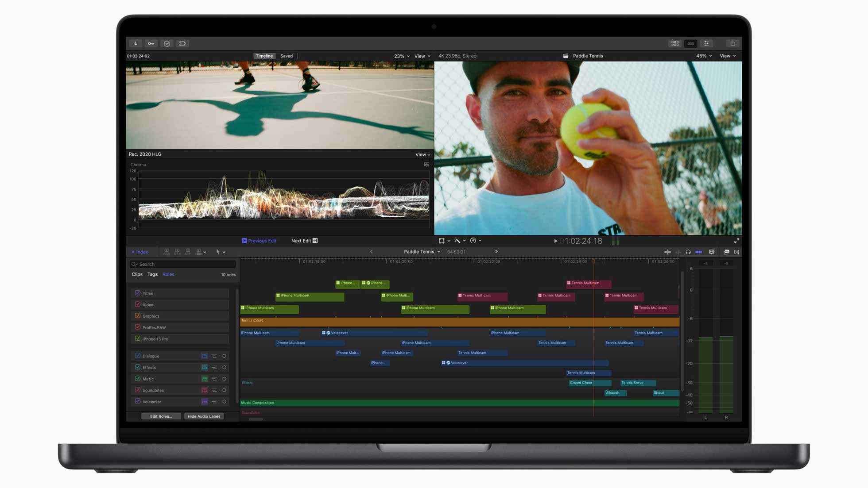Click the import media arrow icon
The width and height of the screenshot is (868, 488).
pos(136,43)
